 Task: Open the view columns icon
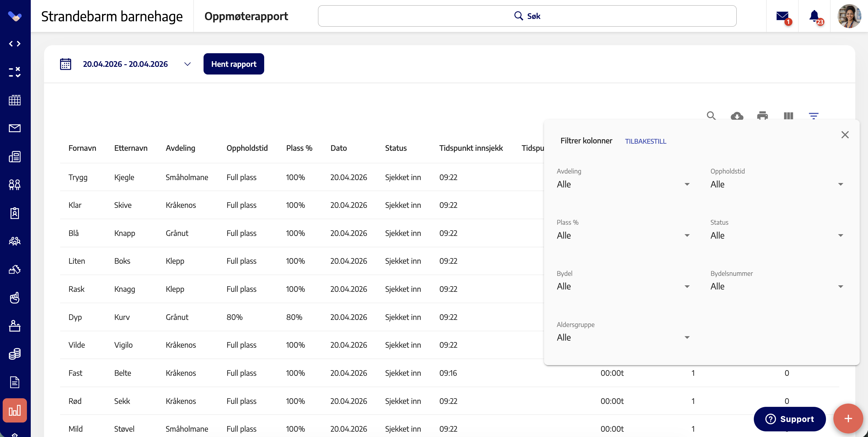click(x=788, y=116)
